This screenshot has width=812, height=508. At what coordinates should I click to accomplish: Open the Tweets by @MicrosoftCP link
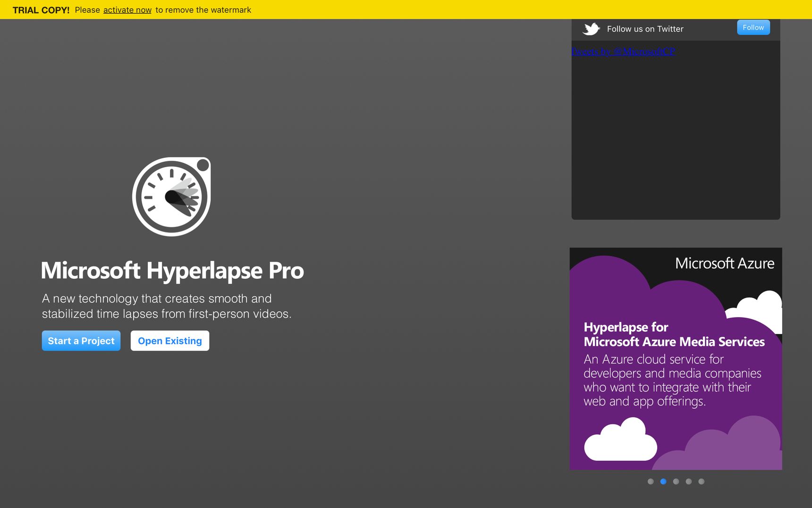point(623,51)
